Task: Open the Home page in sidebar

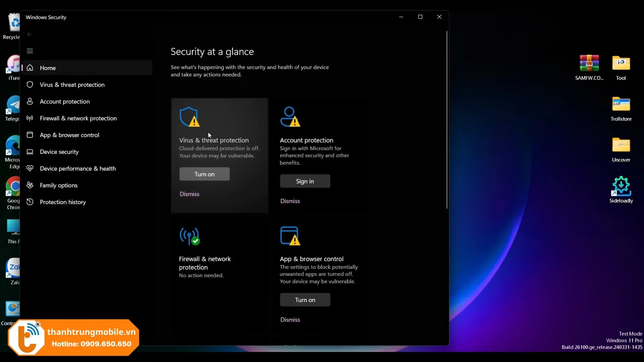Action: click(48, 68)
